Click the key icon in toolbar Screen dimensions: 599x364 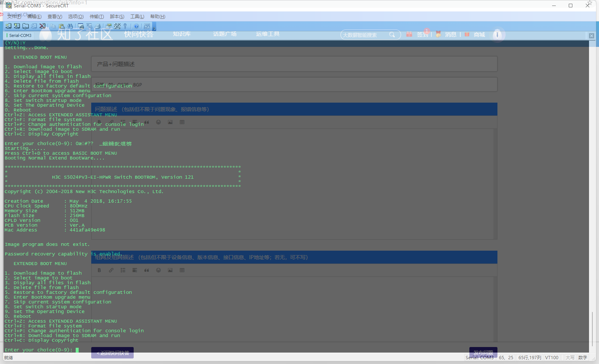tap(126, 26)
